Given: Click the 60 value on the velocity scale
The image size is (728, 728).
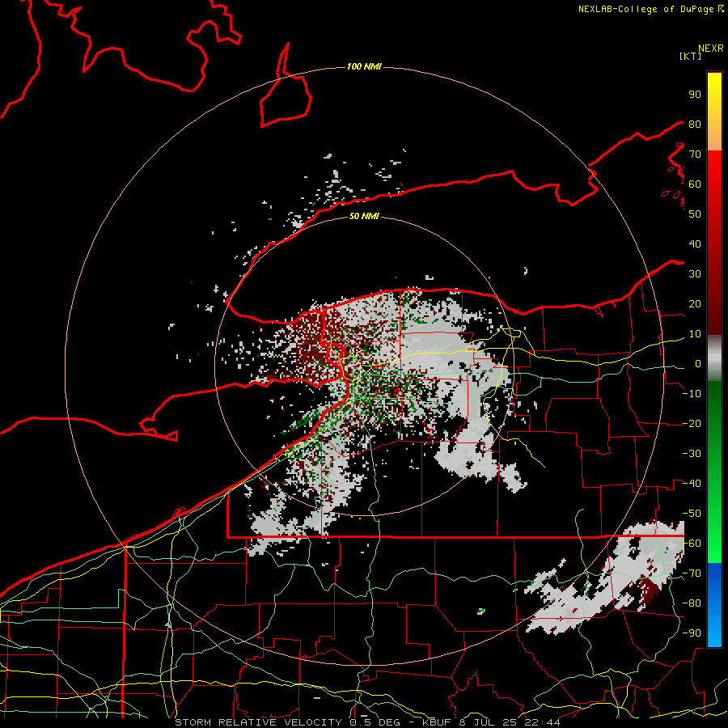Looking at the screenshot, I should (x=695, y=184).
